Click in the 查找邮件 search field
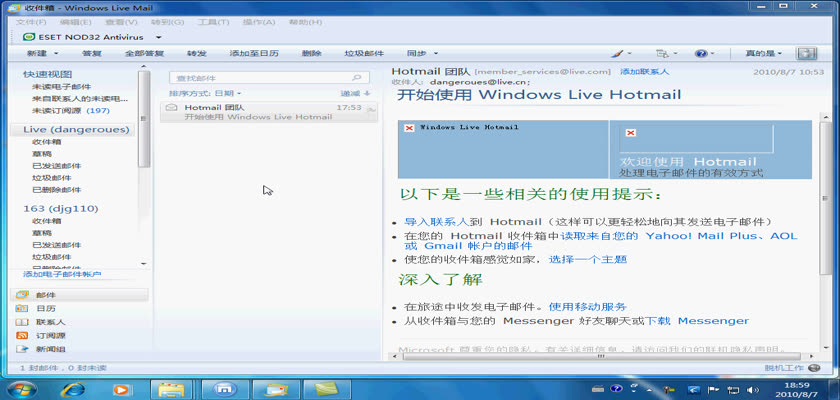 click(x=260, y=77)
